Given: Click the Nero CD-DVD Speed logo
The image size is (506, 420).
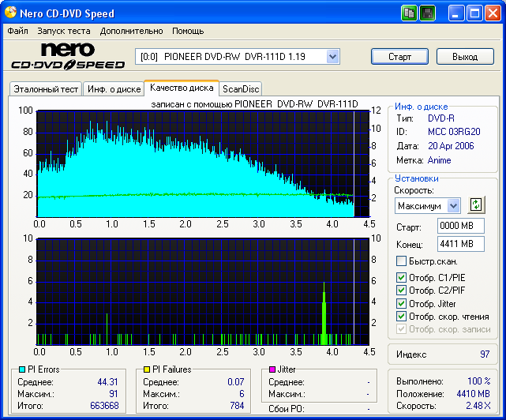Looking at the screenshot, I should (x=67, y=56).
